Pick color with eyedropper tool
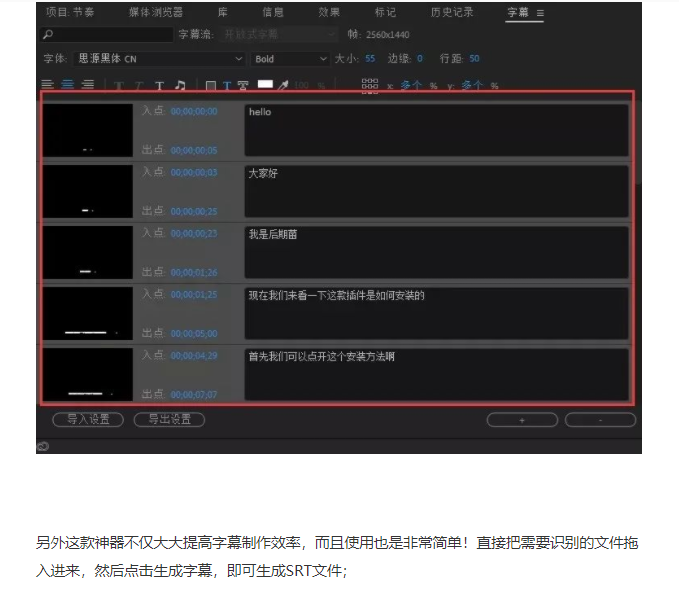Screen dimensions: 679x602 click(283, 85)
